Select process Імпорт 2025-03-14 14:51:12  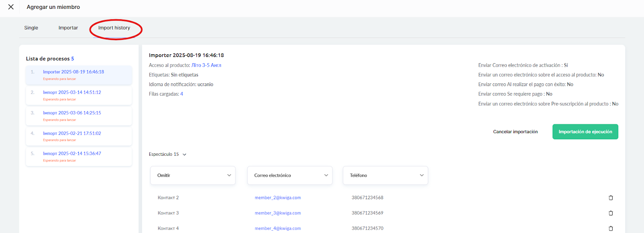click(72, 93)
